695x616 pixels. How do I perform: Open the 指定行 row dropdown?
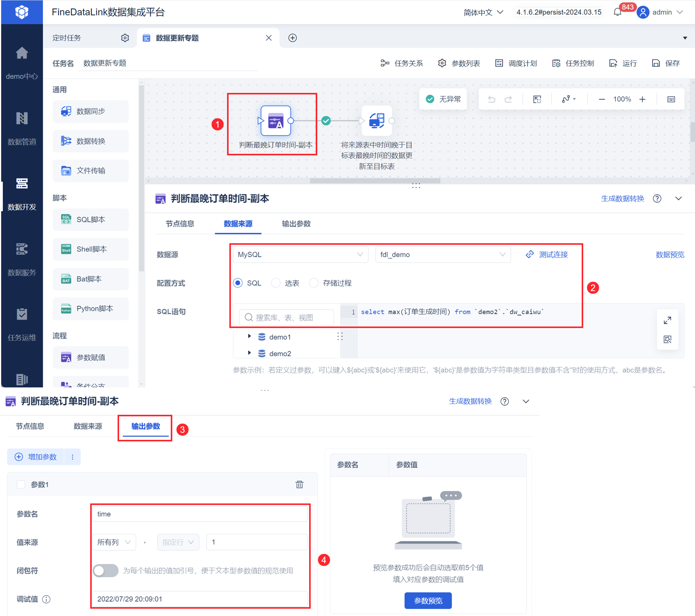(x=178, y=542)
